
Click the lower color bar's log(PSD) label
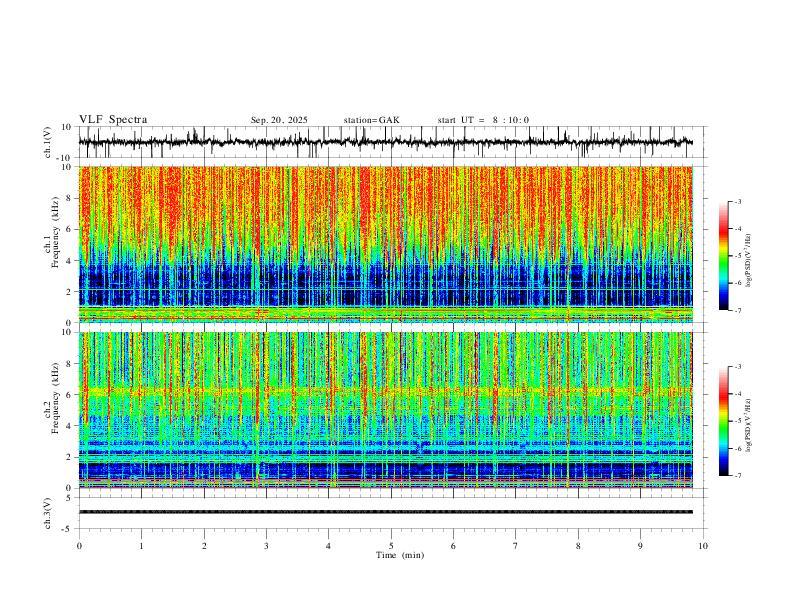749,425
